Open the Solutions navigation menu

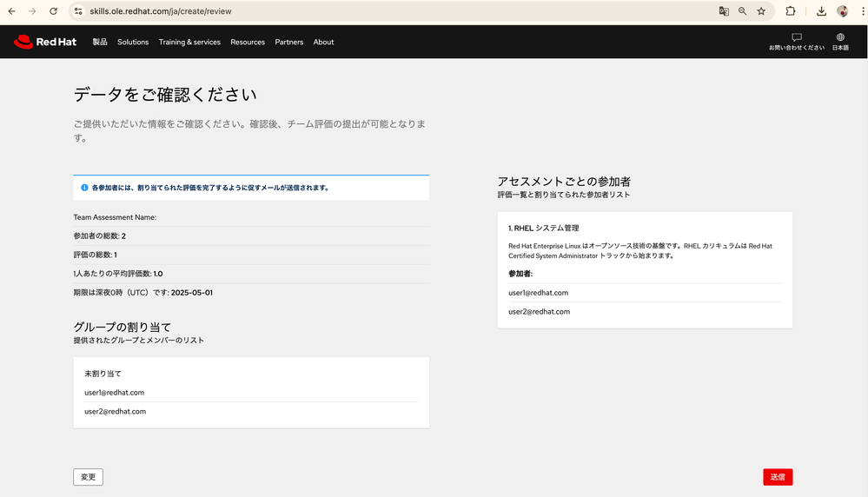133,42
